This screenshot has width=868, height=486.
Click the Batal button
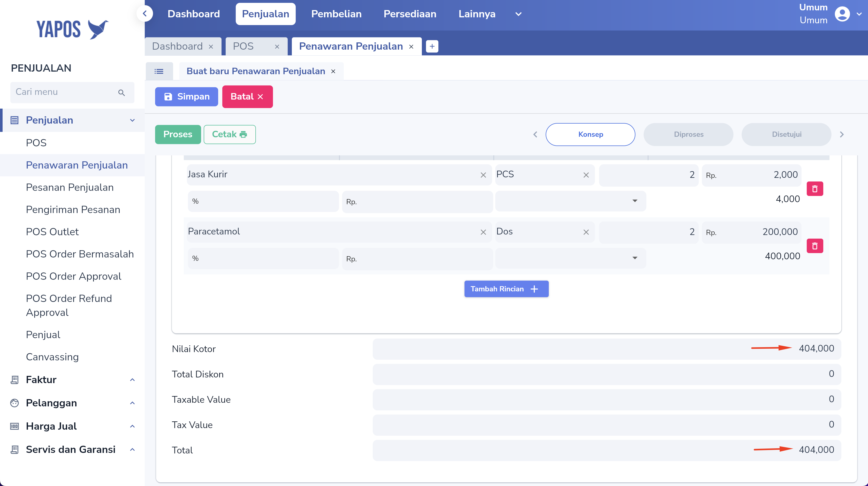tap(247, 97)
